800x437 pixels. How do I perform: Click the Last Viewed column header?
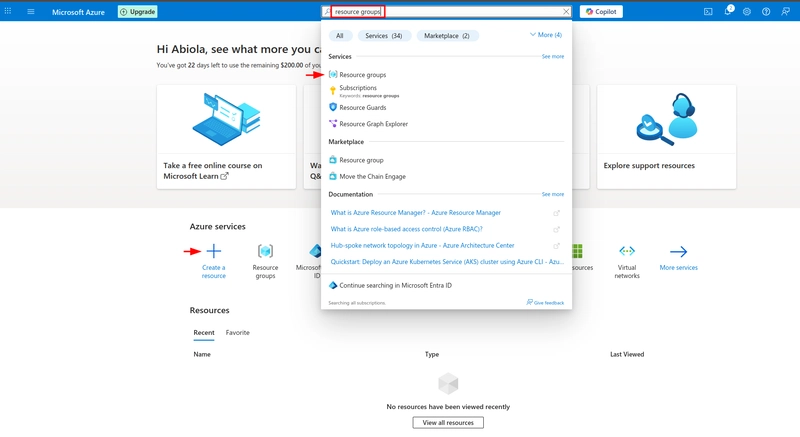[627, 354]
